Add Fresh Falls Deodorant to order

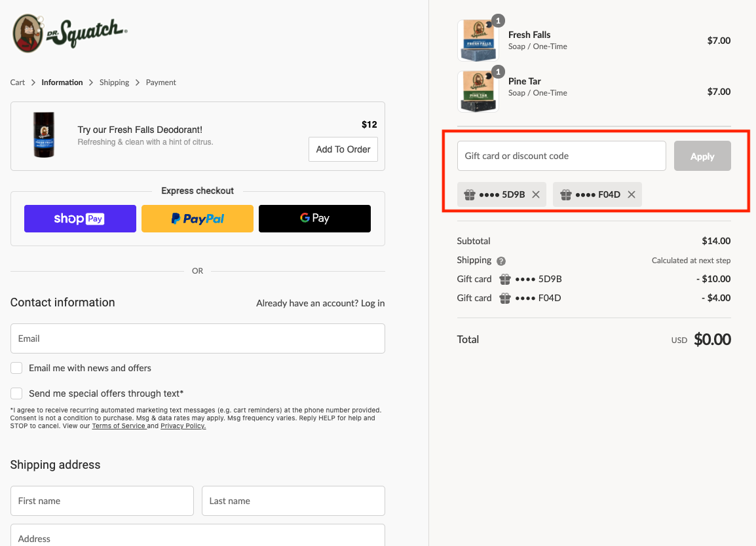[343, 149]
